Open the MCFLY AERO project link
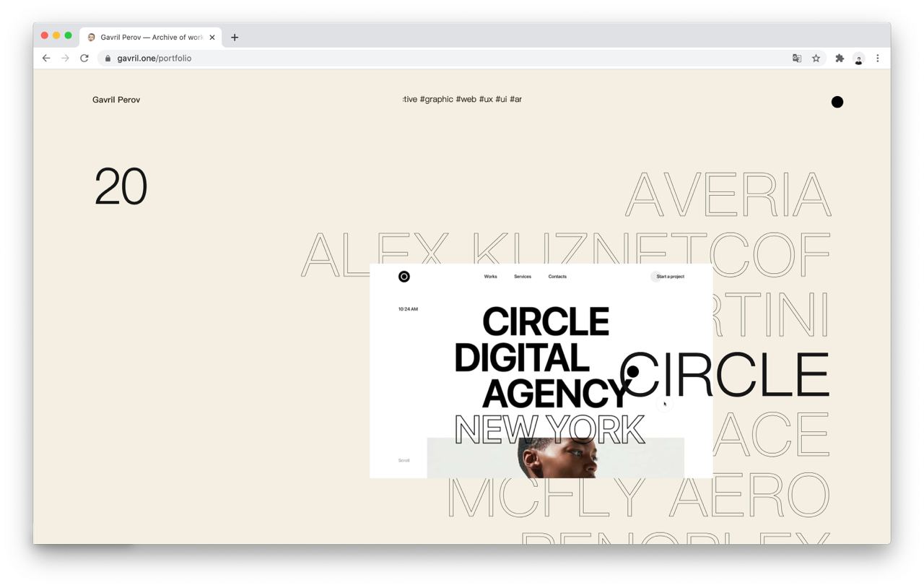Image resolution: width=924 pixels, height=588 pixels. point(639,496)
